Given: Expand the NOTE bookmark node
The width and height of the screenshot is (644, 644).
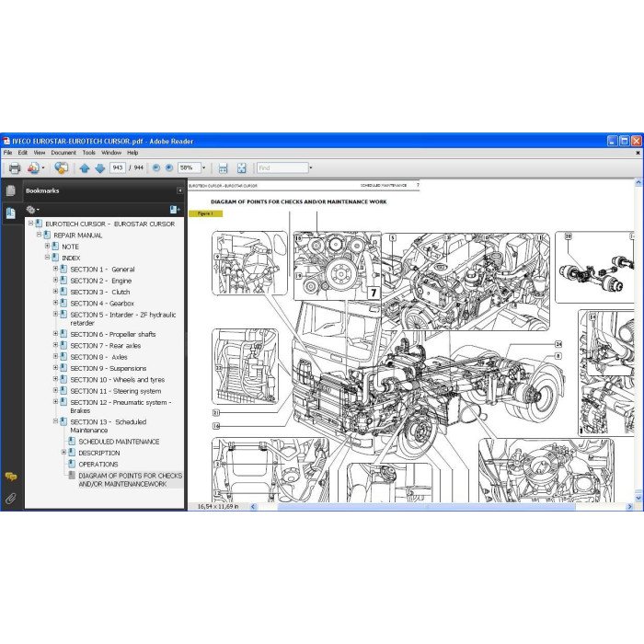Looking at the screenshot, I should [x=47, y=246].
